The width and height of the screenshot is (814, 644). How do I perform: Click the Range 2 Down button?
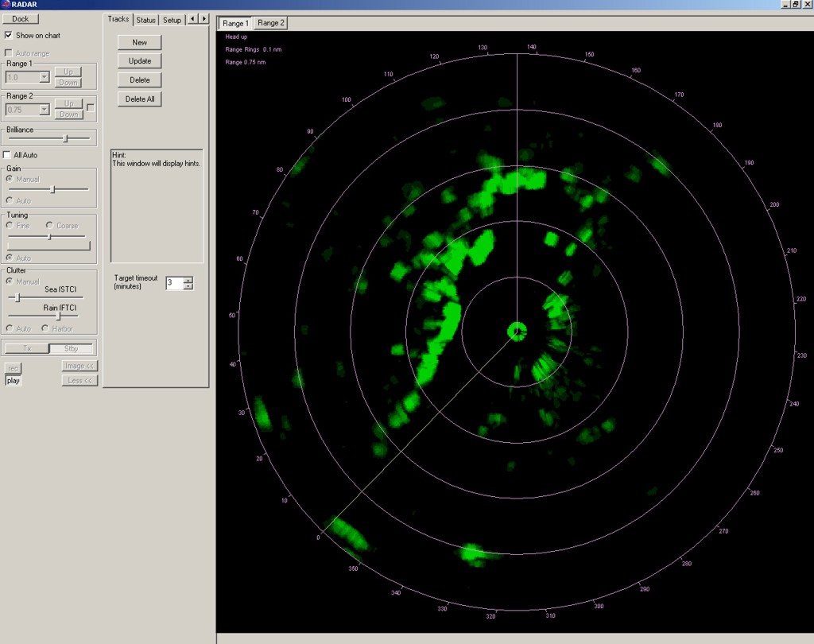[68, 114]
